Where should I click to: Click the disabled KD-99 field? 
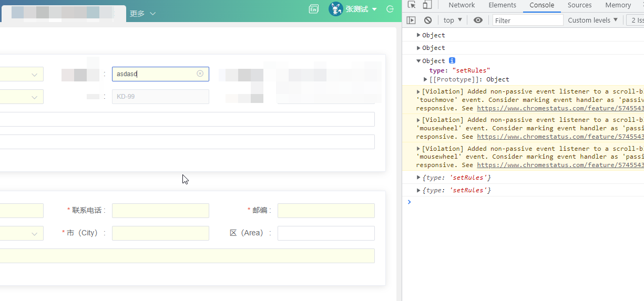[160, 97]
